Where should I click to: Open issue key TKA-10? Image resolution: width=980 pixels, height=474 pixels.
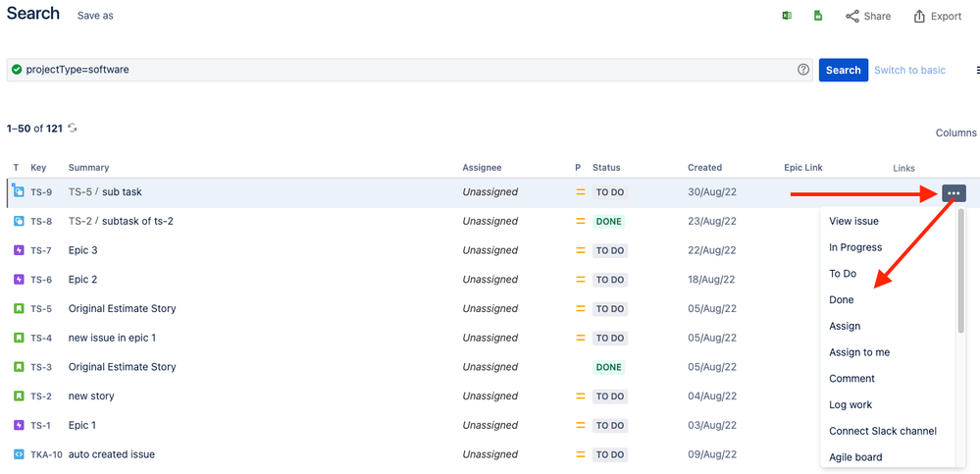pyautogui.click(x=46, y=454)
